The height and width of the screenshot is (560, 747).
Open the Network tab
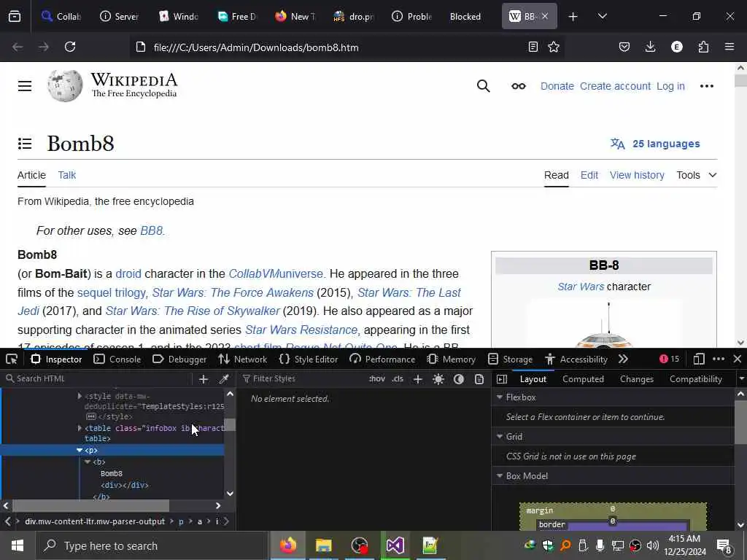pyautogui.click(x=242, y=359)
